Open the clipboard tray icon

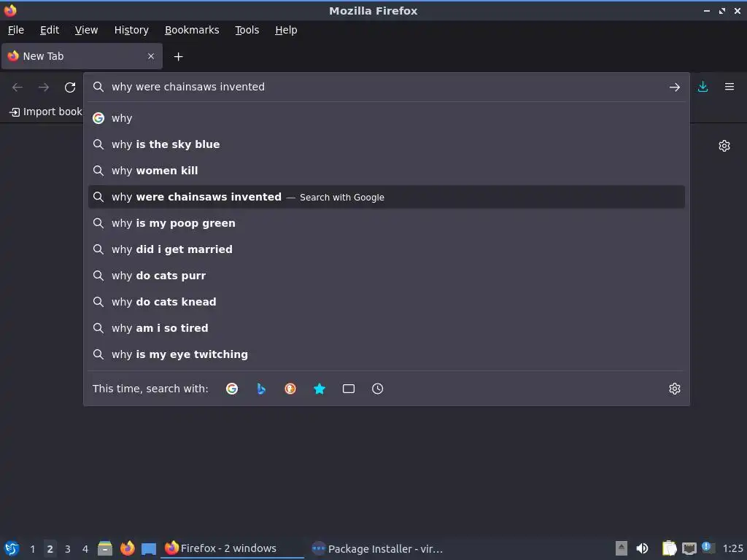669,548
